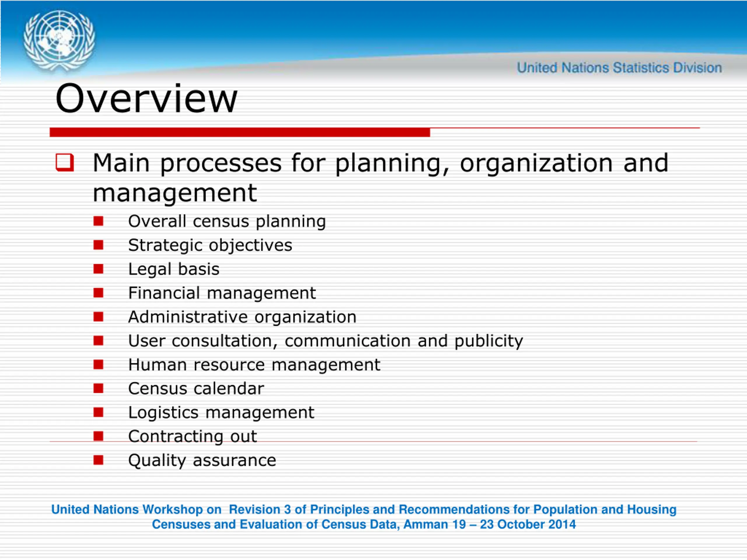Viewport: 747px width, 560px height.
Task: Select the Contracting out item
Action: (x=193, y=436)
